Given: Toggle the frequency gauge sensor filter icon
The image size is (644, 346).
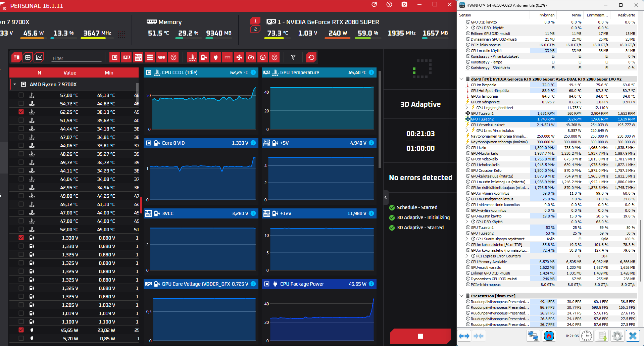Looking at the screenshot, I should point(251,57).
